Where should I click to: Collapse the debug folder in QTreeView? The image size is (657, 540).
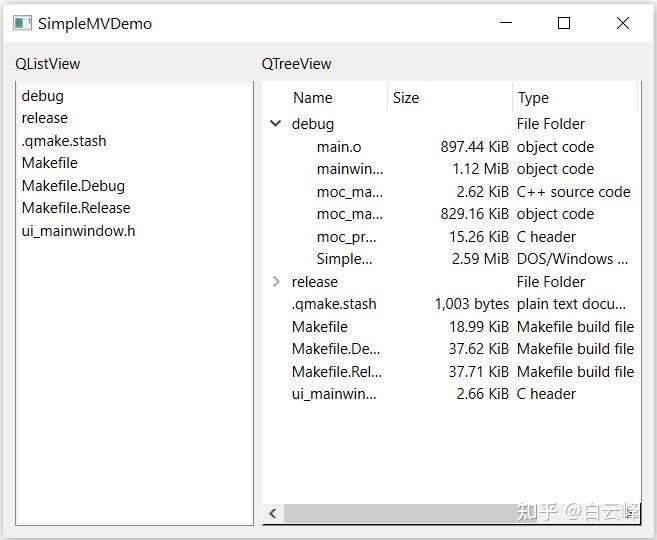pos(276,124)
